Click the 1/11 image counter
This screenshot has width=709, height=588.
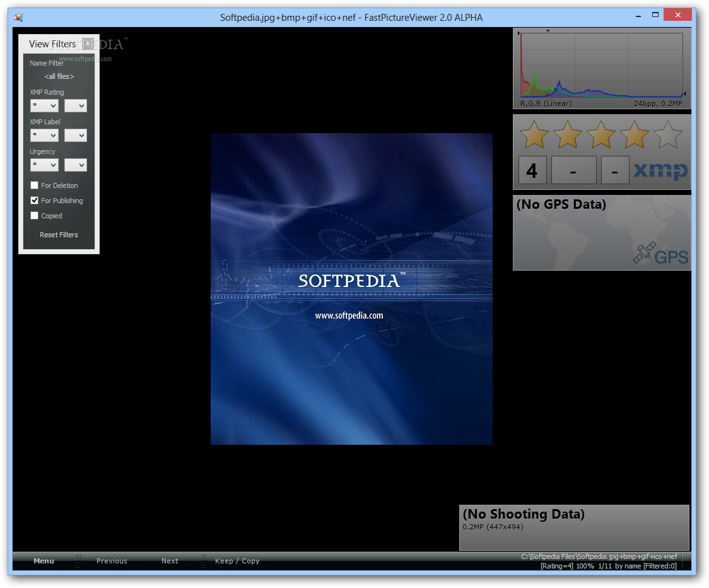(x=605, y=566)
